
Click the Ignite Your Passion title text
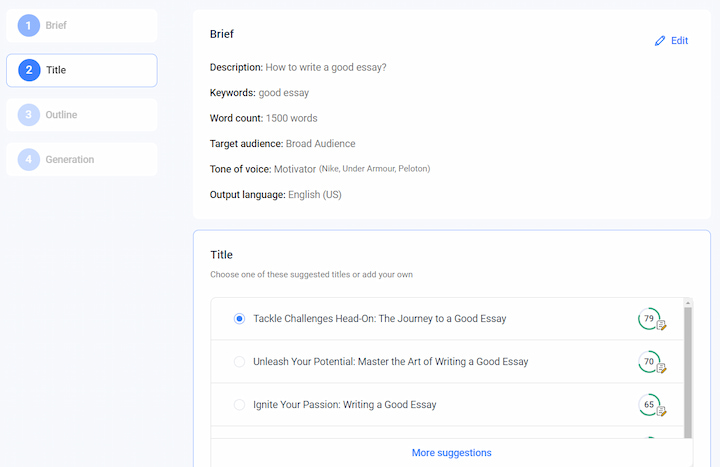pyautogui.click(x=344, y=405)
